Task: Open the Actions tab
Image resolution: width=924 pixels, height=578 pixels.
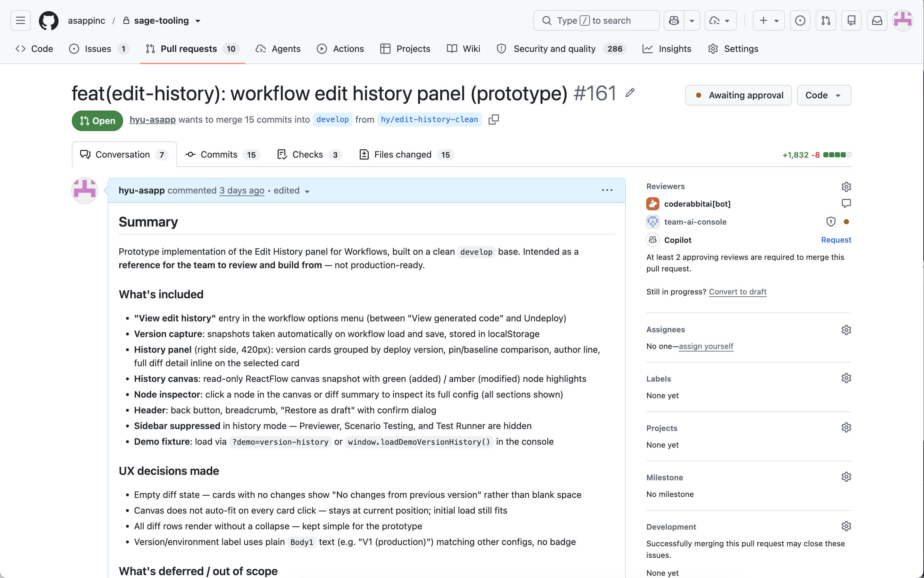Action: [340, 49]
